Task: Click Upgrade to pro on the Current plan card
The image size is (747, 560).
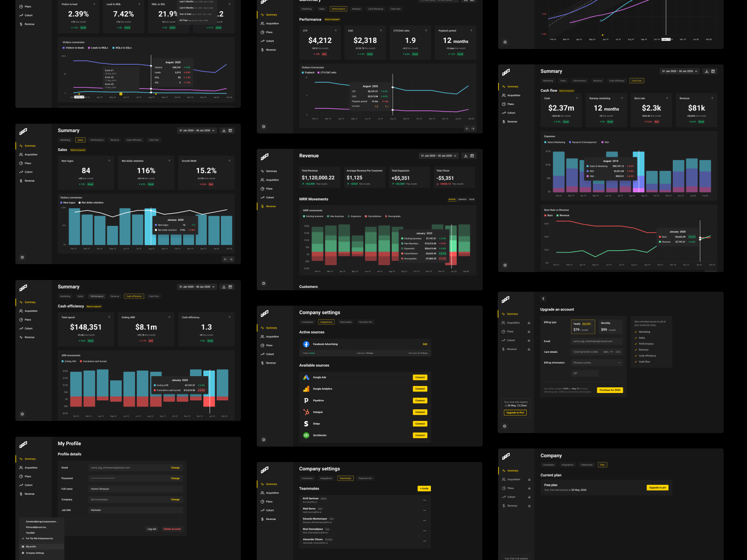Action: 657,488
